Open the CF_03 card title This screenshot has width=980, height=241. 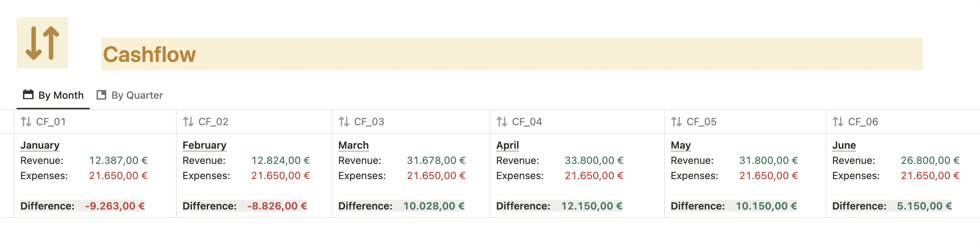(369, 122)
